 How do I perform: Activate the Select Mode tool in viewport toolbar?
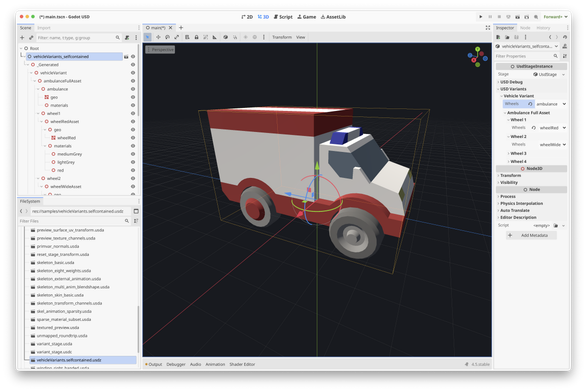[x=147, y=37]
